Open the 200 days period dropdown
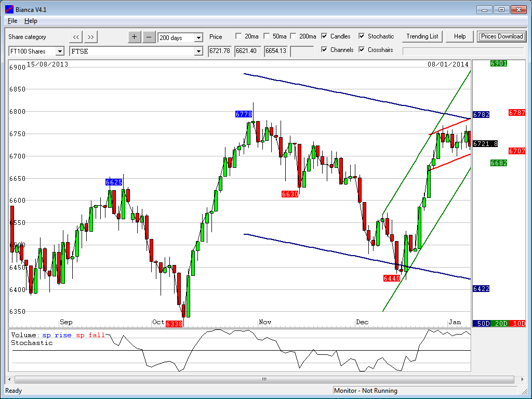This screenshot has width=532, height=399. (198, 38)
